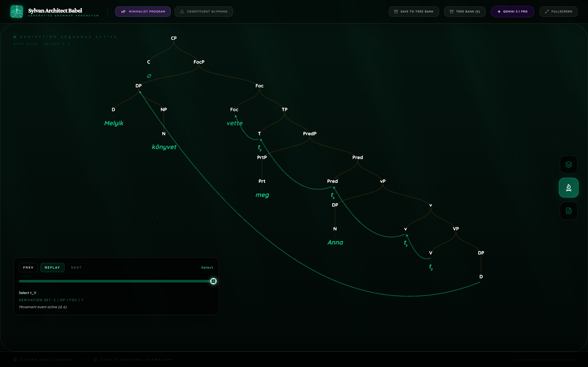Screen dimensions: 588x367
Task: Select the PredP node
Action: pyautogui.click(x=309, y=134)
